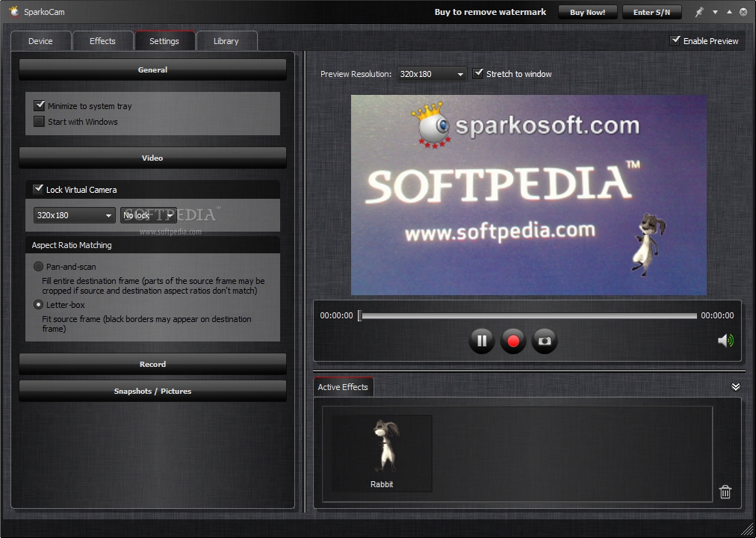756x538 pixels.
Task: Click the elapsed time 00:00:00 label
Action: pos(336,315)
